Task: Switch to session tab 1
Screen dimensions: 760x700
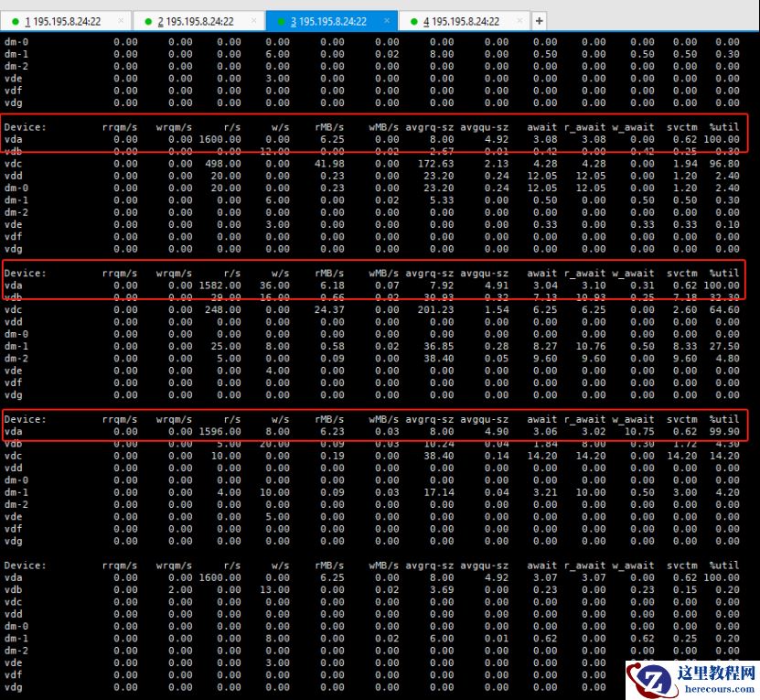Action: tap(62, 21)
